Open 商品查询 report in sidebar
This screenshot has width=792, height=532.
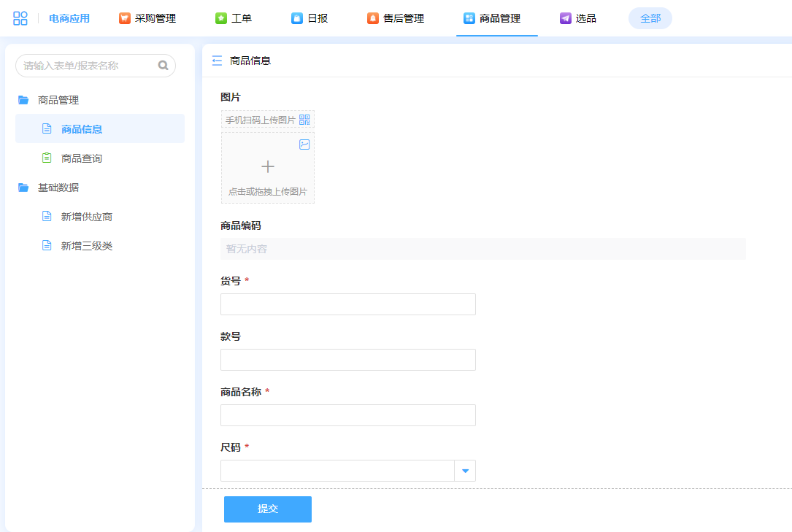[x=81, y=158]
